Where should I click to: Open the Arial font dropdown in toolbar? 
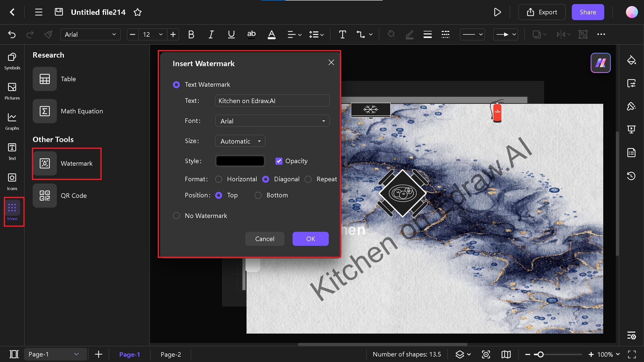tap(90, 34)
